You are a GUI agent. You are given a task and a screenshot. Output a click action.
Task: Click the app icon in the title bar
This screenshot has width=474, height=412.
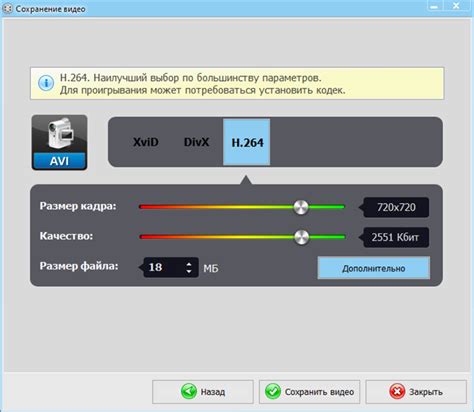(x=7, y=8)
